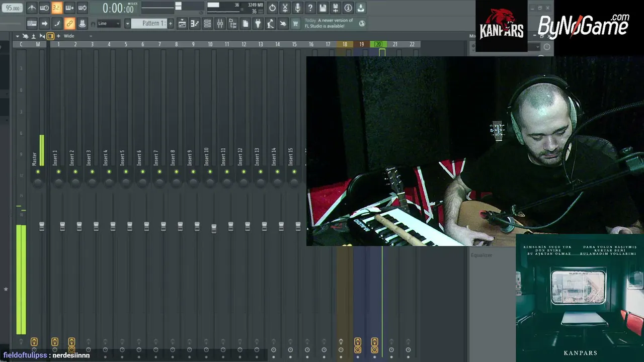Select mixer track number 21
This screenshot has width=644, height=362.
click(395, 44)
